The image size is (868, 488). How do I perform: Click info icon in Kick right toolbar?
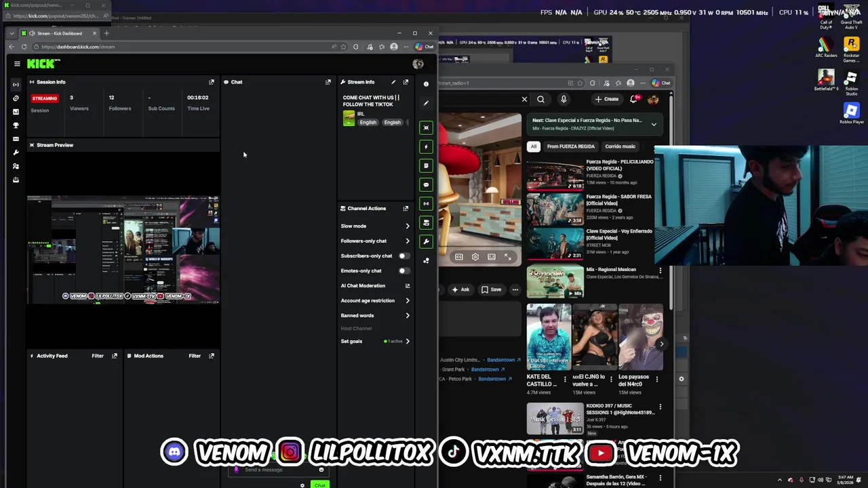426,84
